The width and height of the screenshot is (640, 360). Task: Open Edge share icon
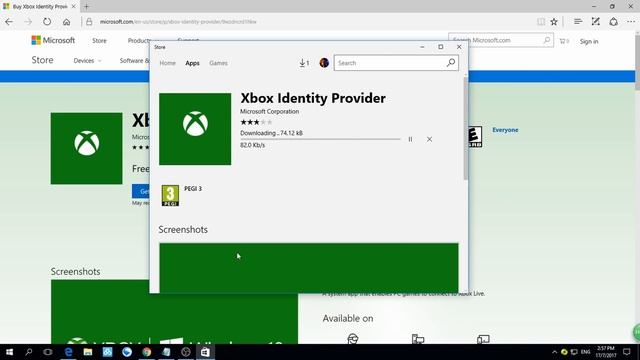pos(613,22)
